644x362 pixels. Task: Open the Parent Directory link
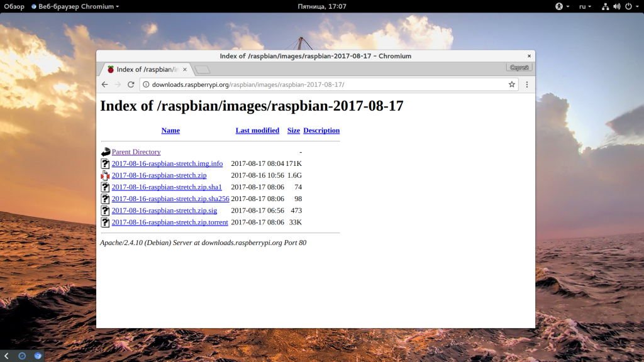click(x=136, y=152)
